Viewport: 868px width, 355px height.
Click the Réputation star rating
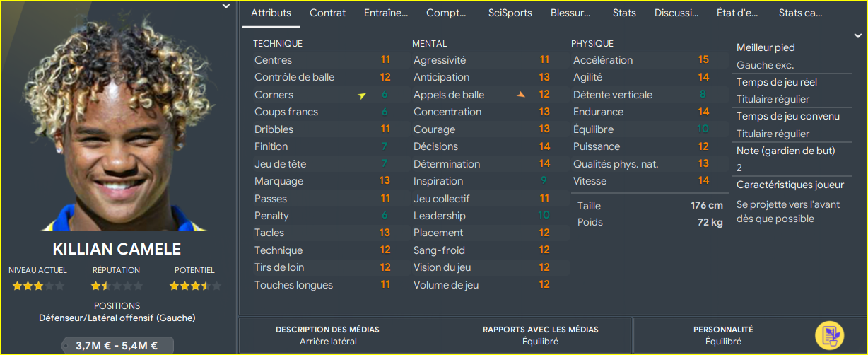(117, 286)
